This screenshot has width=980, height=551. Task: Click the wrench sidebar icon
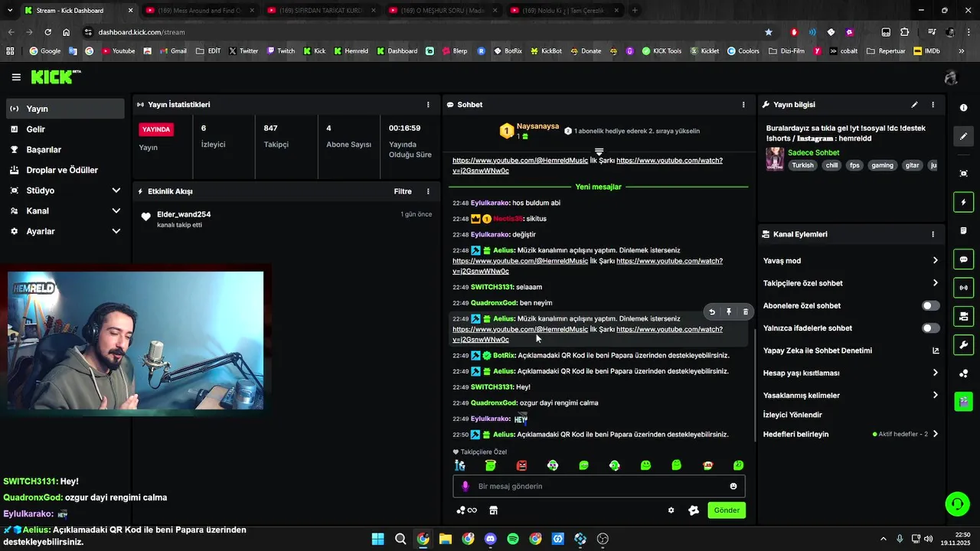point(963,344)
